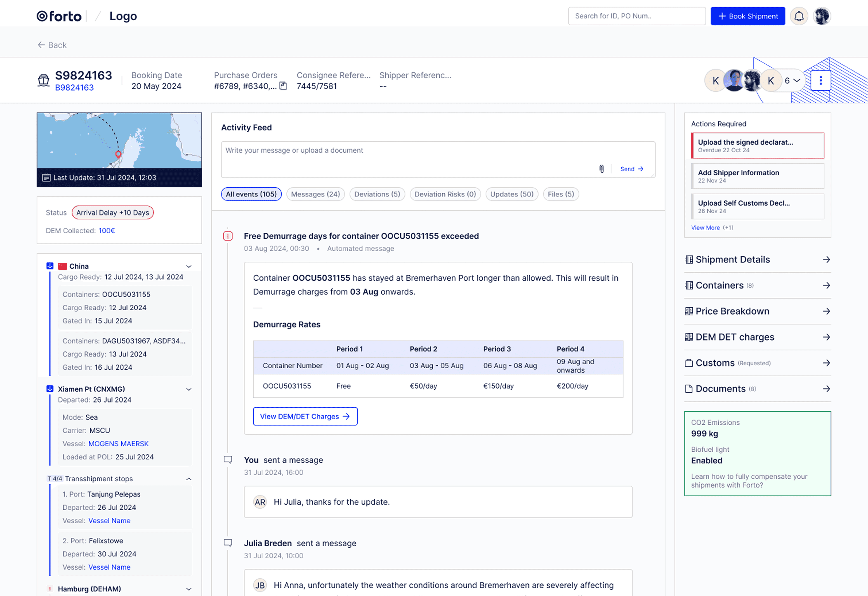Collapse the China section
The height and width of the screenshot is (596, 868).
click(189, 266)
